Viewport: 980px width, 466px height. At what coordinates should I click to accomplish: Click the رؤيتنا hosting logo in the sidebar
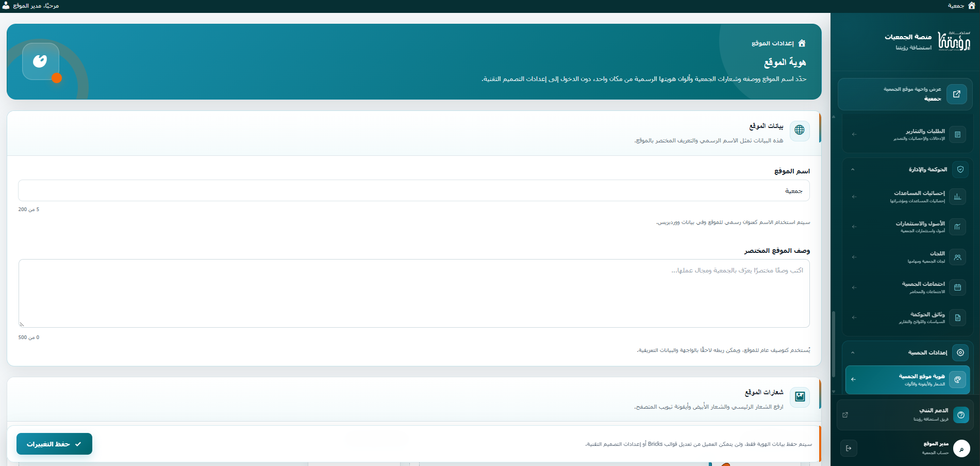tap(954, 41)
